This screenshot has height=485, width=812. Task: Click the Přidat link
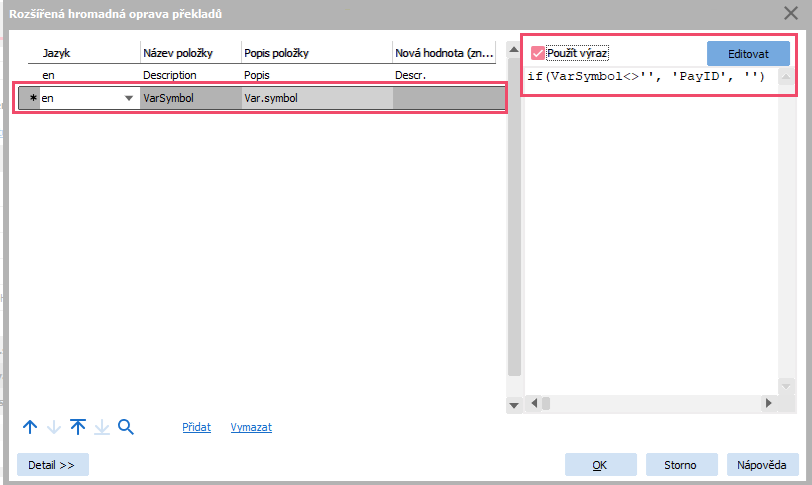(x=196, y=427)
